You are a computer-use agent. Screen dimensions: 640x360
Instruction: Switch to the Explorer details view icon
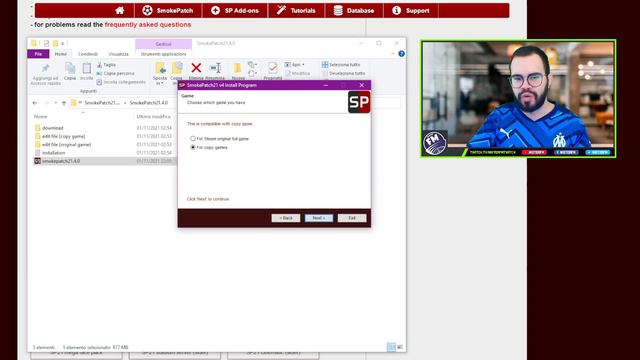(x=391, y=347)
